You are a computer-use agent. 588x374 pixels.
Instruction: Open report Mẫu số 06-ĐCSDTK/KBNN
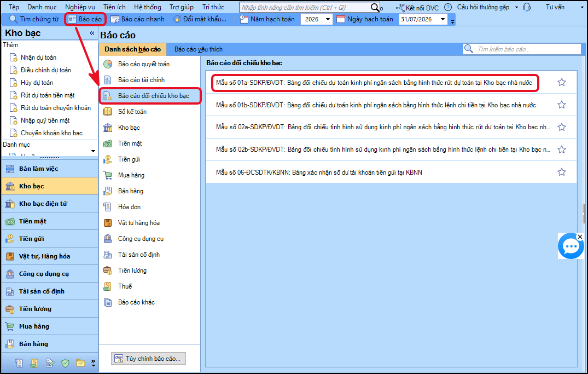coord(319,172)
